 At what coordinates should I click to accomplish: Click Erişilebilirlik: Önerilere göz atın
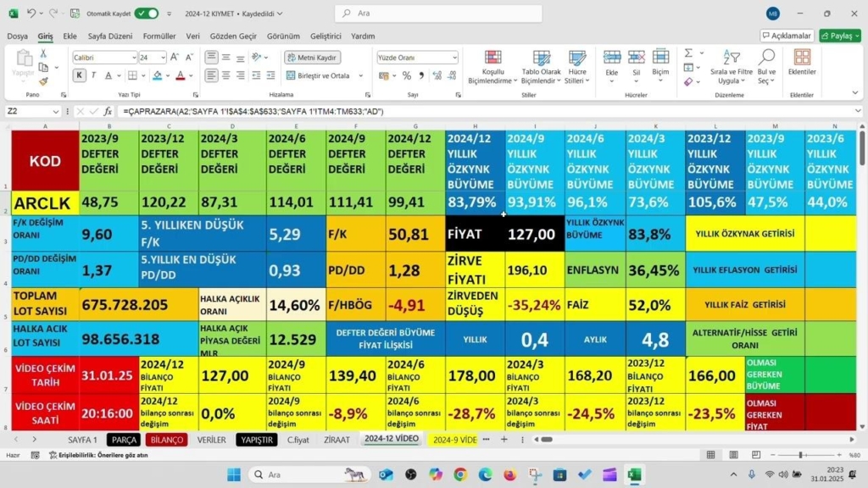[98, 455]
